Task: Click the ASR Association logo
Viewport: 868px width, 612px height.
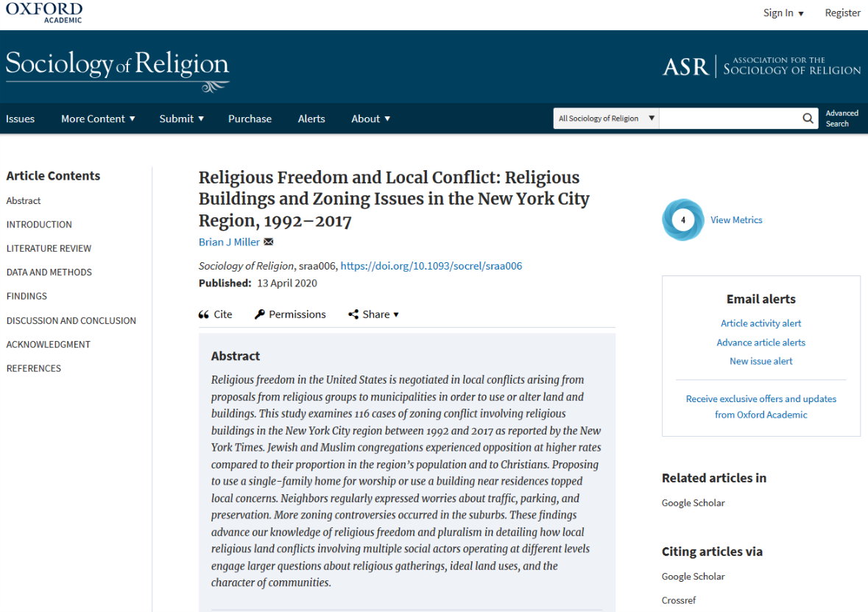Action: (x=761, y=66)
